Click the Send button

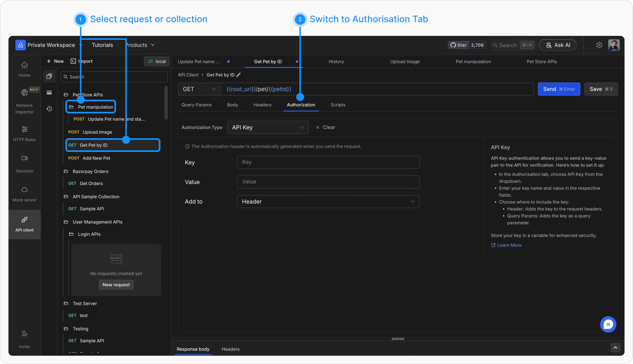[559, 89]
